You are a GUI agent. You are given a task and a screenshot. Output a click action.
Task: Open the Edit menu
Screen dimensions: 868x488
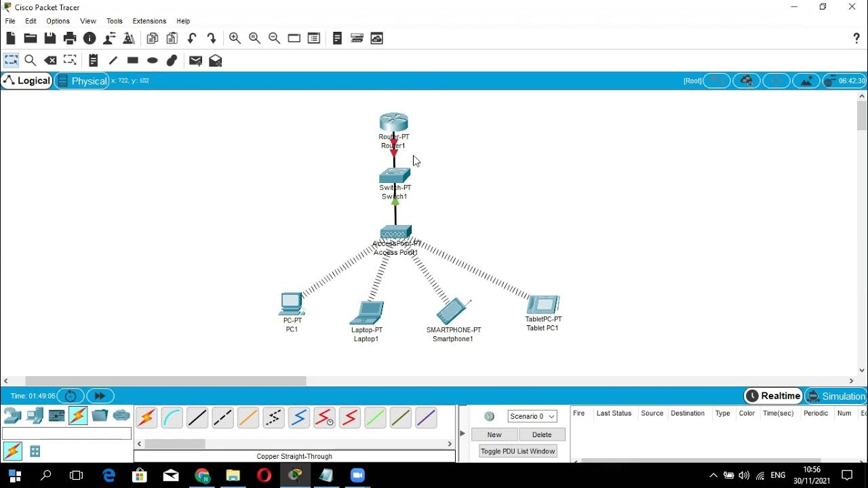31,21
